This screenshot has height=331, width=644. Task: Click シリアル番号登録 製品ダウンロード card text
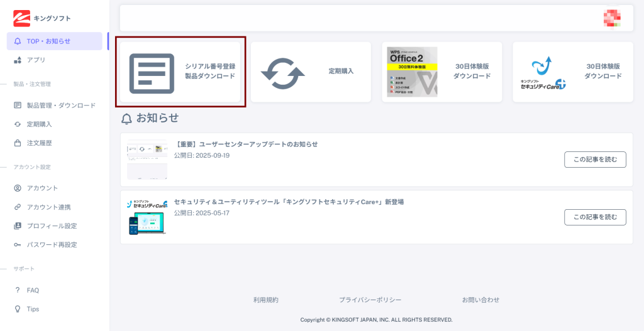(210, 71)
